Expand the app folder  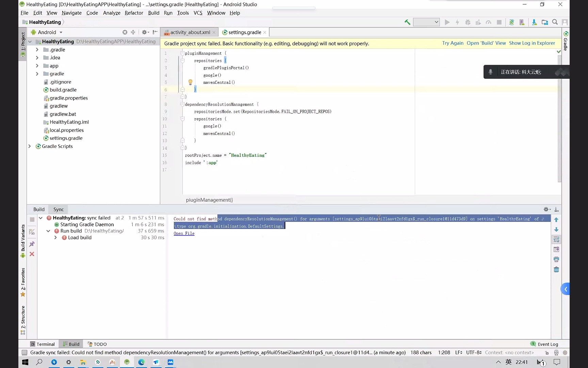[37, 66]
